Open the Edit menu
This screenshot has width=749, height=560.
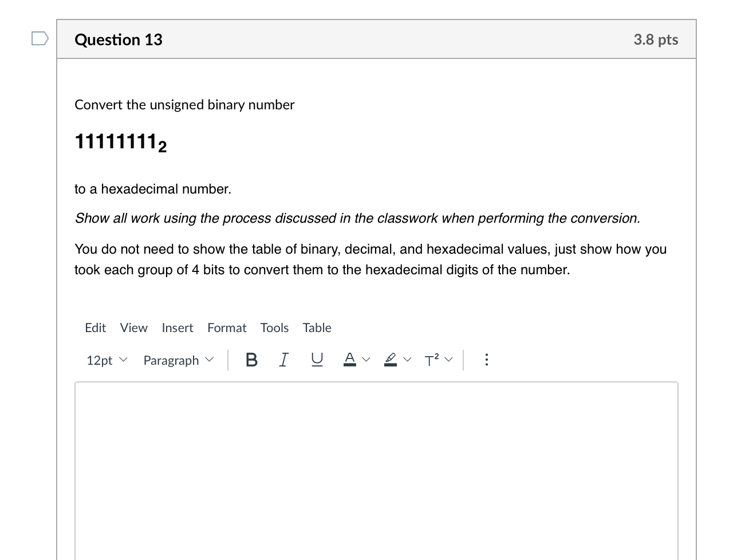95,328
